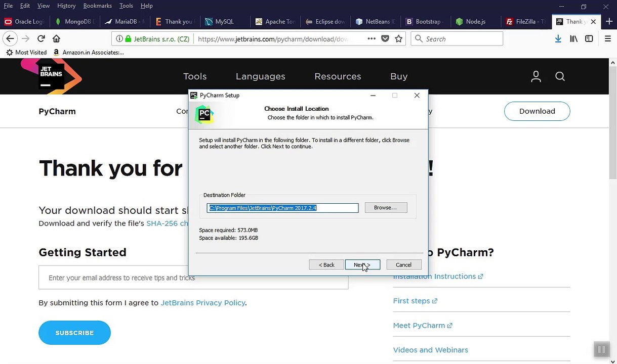Switch to the NetBeans IDE tab
The height and width of the screenshot is (364, 617).
click(375, 22)
